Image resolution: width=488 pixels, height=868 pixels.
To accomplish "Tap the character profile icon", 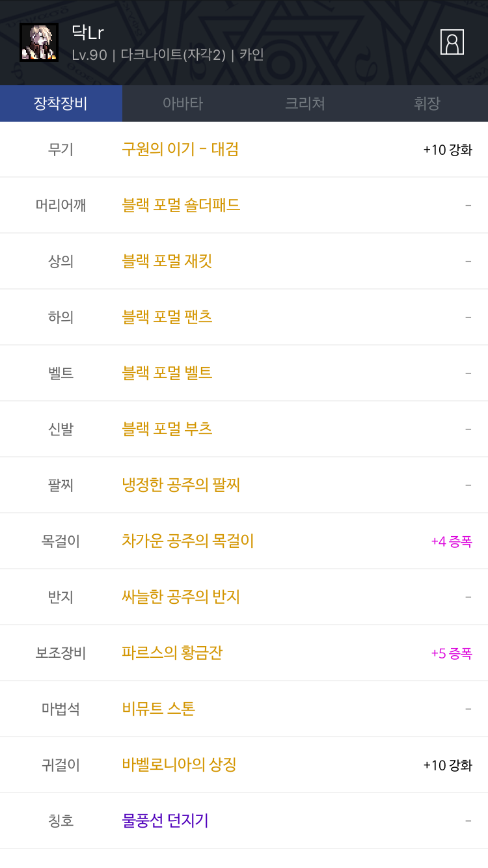I will [x=452, y=42].
